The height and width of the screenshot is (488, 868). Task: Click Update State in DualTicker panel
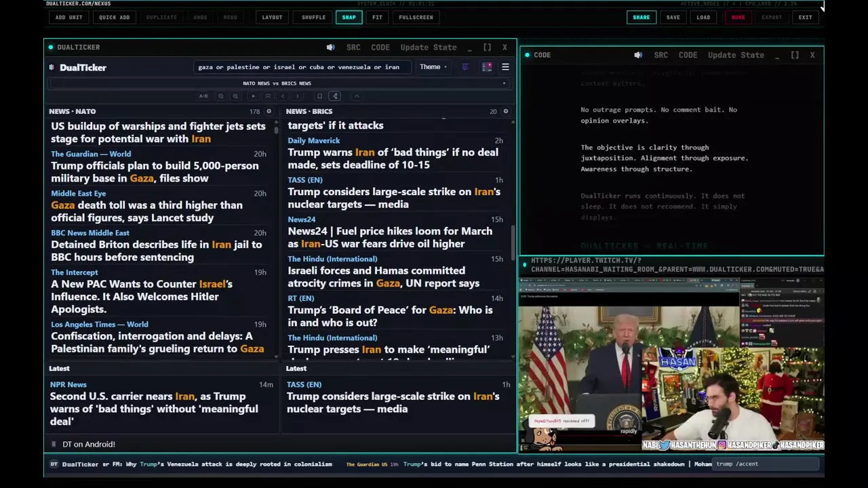point(429,47)
